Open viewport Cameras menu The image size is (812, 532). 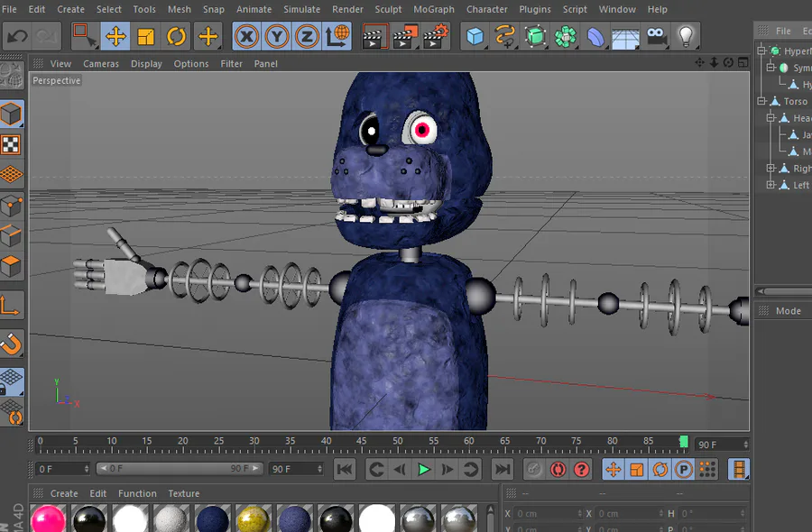click(101, 64)
